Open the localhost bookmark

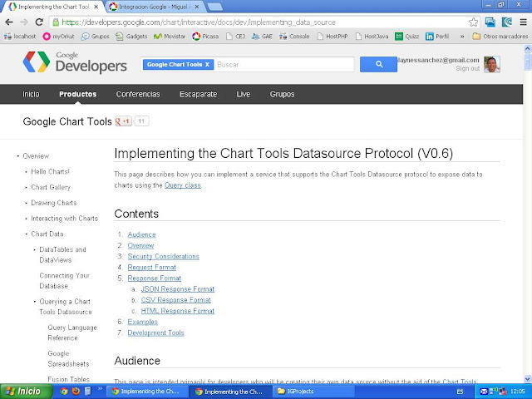pyautogui.click(x=20, y=37)
